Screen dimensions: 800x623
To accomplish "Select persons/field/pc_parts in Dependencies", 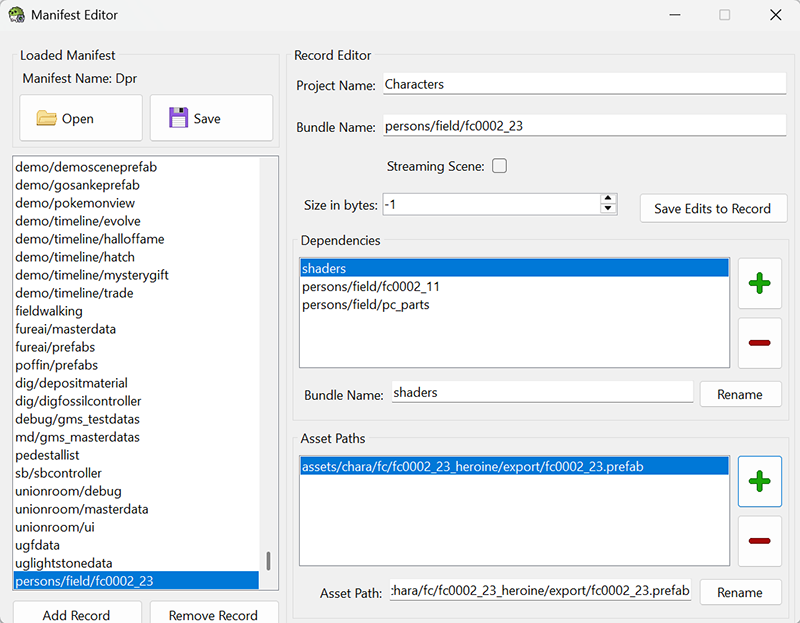I will point(366,304).
